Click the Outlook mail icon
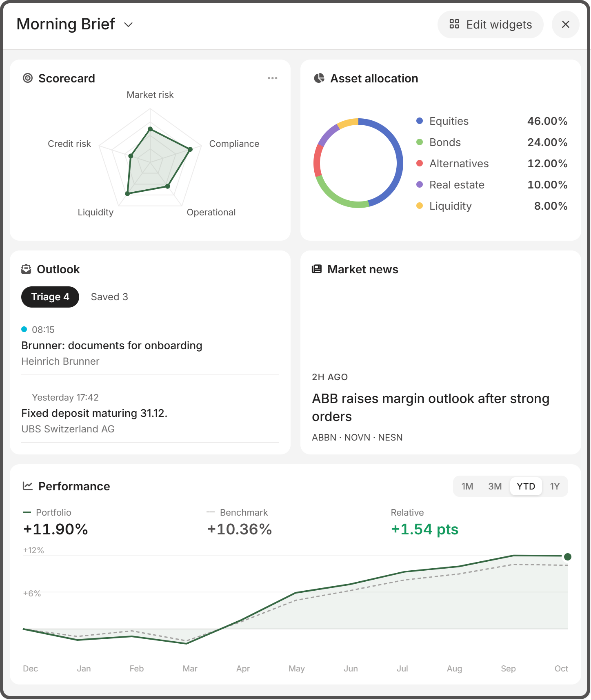This screenshot has width=591, height=700. pyautogui.click(x=26, y=269)
